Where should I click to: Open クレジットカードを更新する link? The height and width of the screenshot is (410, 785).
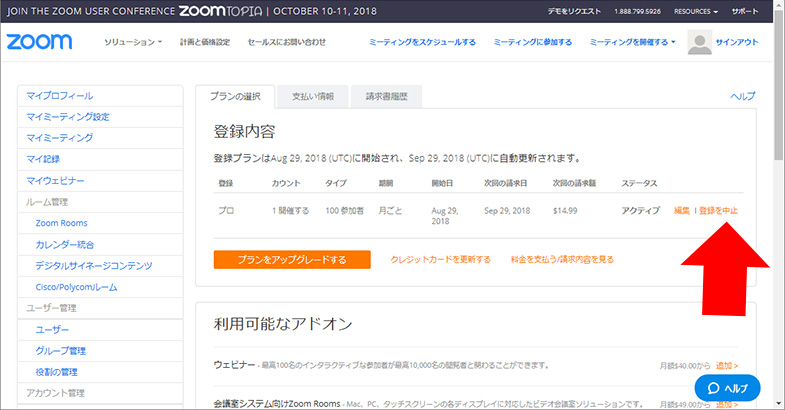[440, 259]
